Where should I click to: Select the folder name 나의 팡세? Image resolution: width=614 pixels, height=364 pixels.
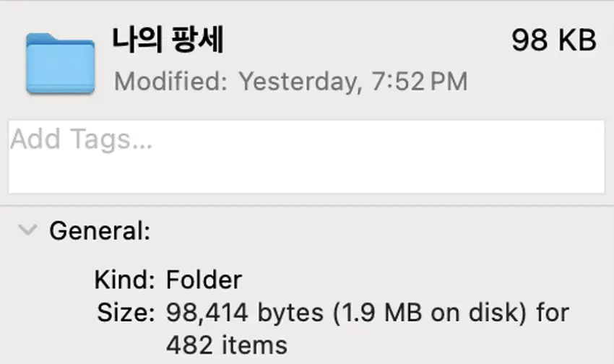click(168, 40)
